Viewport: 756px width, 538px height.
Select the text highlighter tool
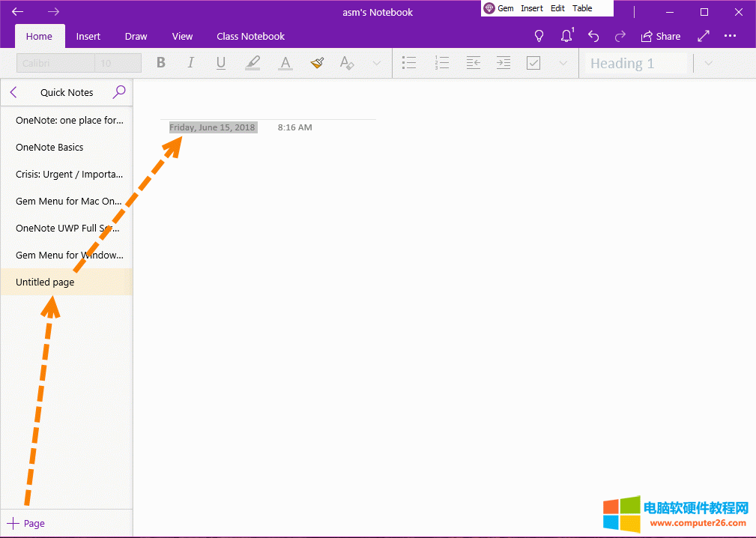tap(252, 62)
